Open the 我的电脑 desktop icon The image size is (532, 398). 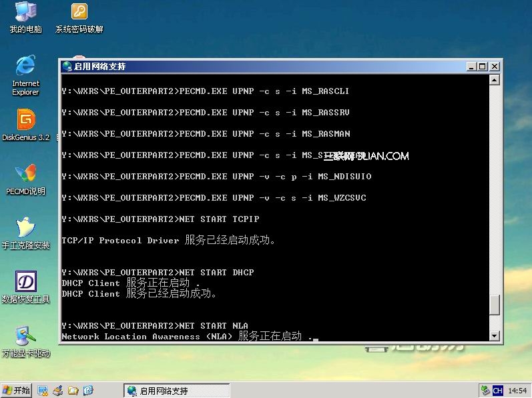pos(25,17)
